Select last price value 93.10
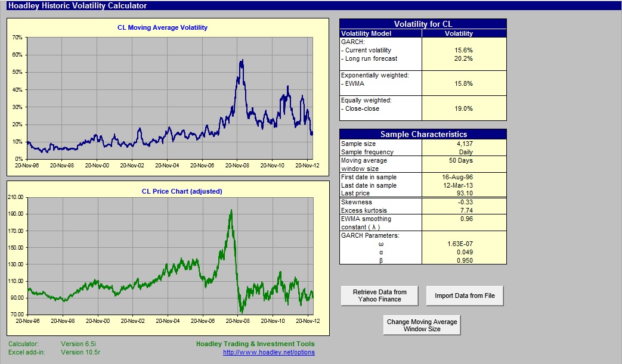 click(465, 193)
